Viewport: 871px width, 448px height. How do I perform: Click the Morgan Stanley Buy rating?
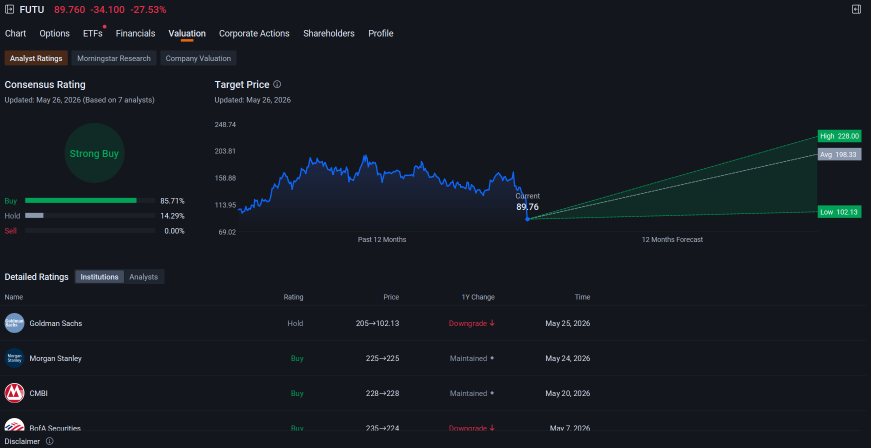297,358
